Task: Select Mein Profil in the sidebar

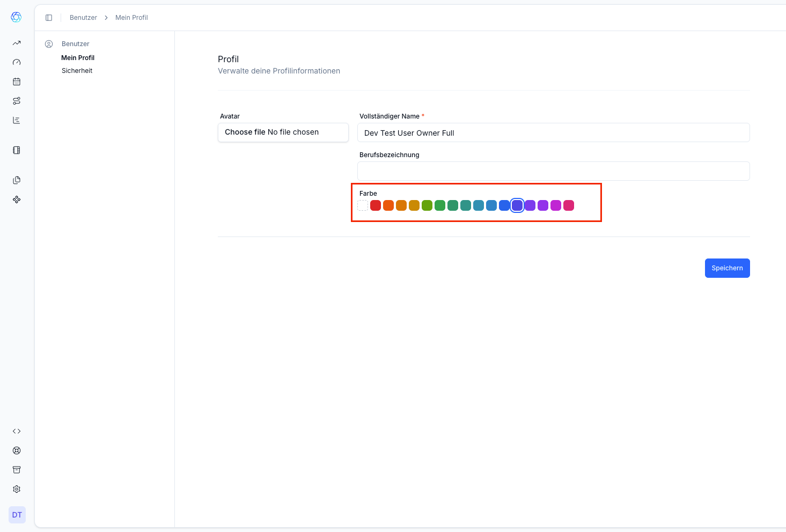Action: (78, 58)
